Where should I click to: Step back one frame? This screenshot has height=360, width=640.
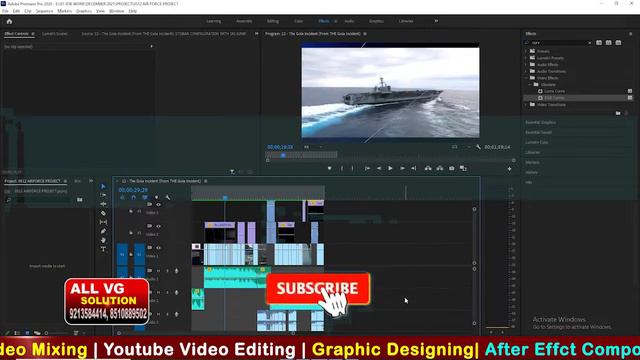click(379, 169)
